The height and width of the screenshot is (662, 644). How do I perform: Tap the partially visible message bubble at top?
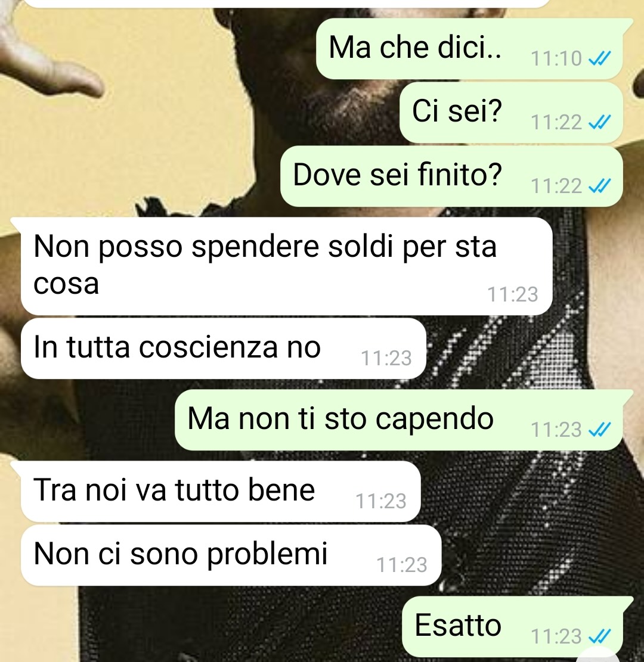tap(286, 4)
